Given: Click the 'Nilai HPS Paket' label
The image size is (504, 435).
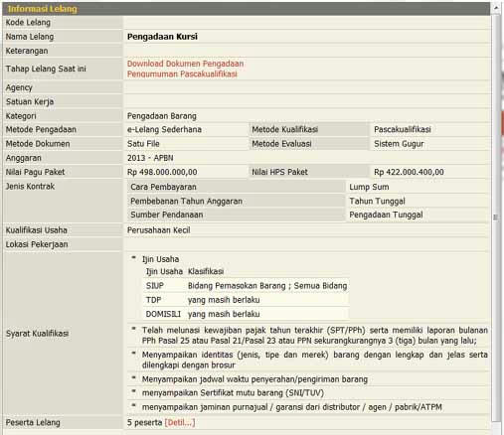Looking at the screenshot, I should (x=279, y=172).
